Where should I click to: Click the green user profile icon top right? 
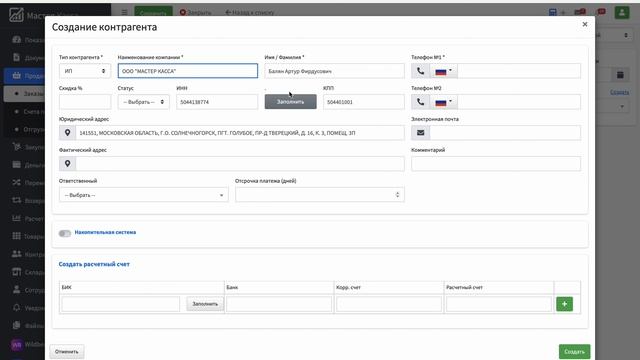coord(622,12)
